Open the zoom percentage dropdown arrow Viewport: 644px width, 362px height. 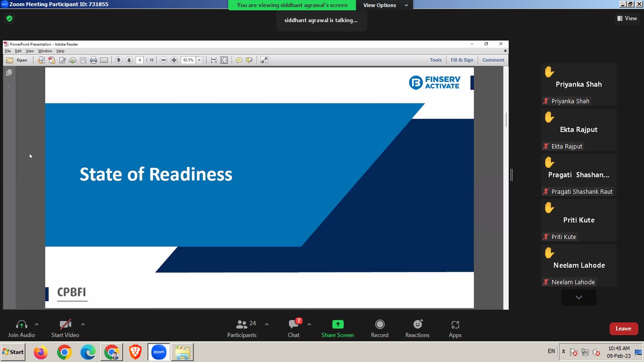199,60
